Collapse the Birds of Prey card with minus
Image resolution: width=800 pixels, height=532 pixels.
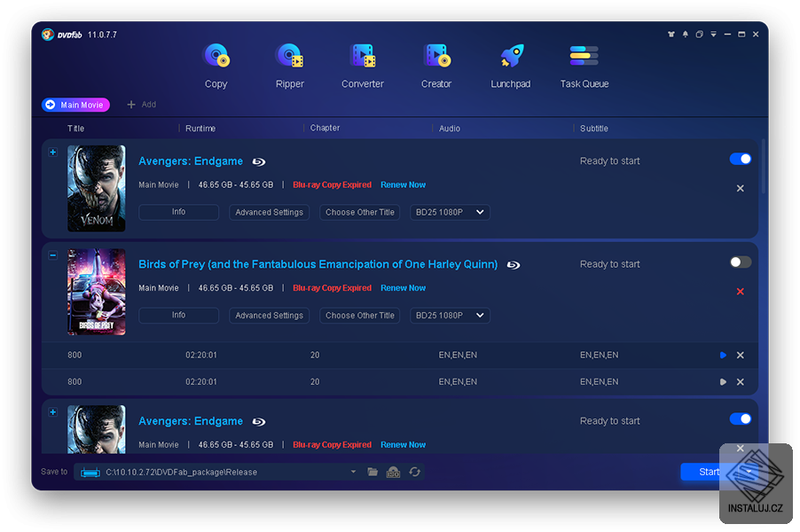52,255
